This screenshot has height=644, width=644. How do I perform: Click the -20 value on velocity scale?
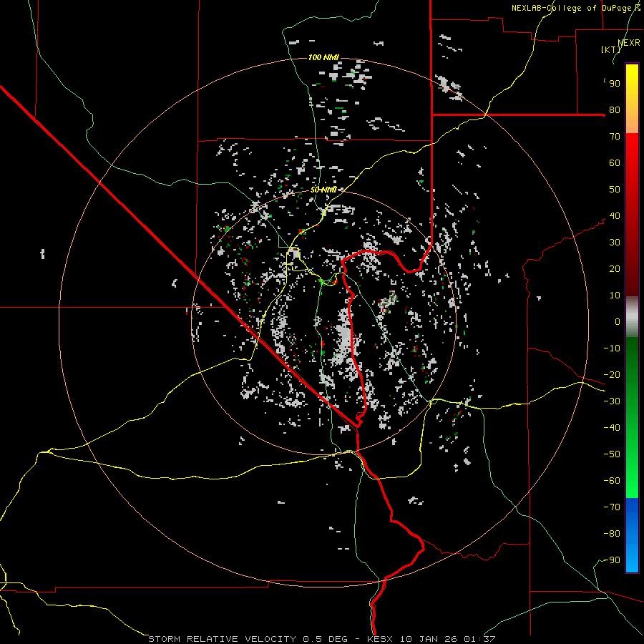pos(612,375)
